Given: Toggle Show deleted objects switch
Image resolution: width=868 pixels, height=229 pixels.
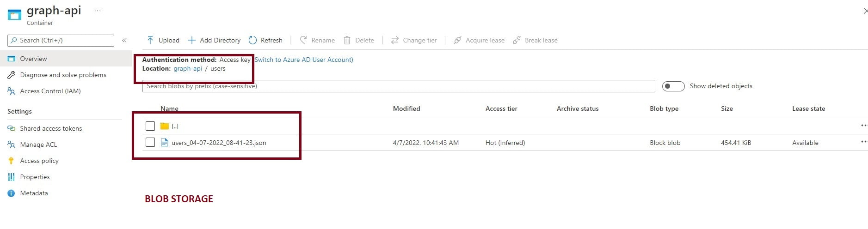Looking at the screenshot, I should tap(673, 86).
